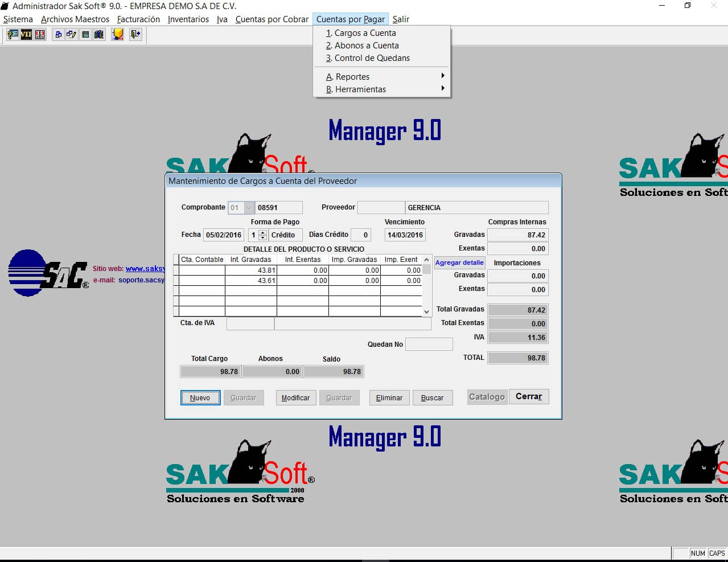This screenshot has width=728, height=562.
Task: Open the Sistema menu
Action: [18, 19]
